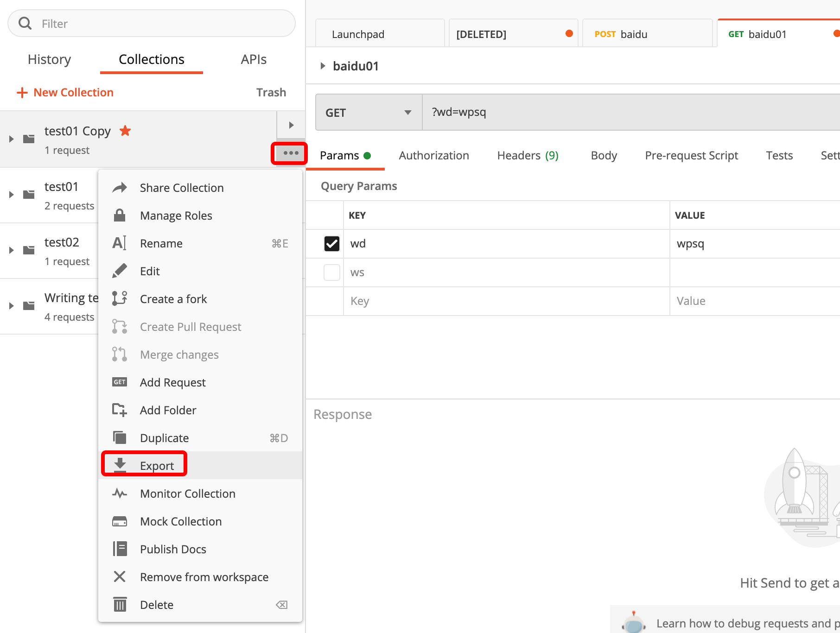Screen dimensions: 840x633
Task: Switch to the APIs tab
Action: pos(254,59)
